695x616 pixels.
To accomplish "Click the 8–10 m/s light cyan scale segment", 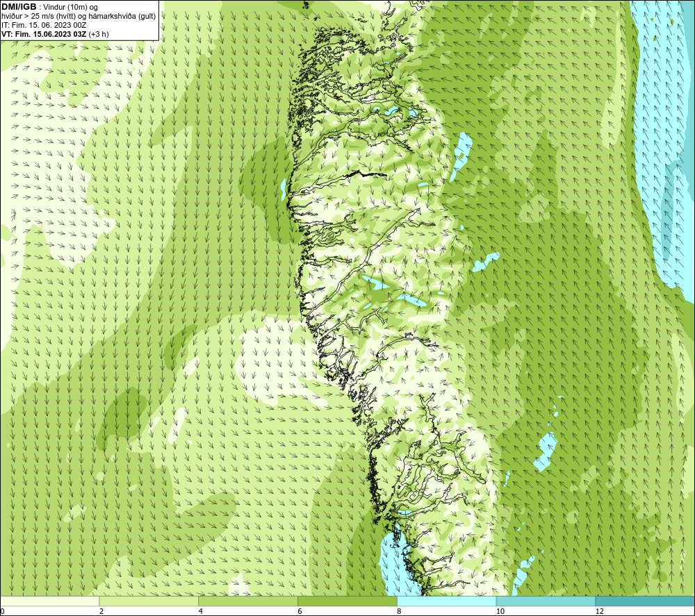I will click(x=446, y=601).
